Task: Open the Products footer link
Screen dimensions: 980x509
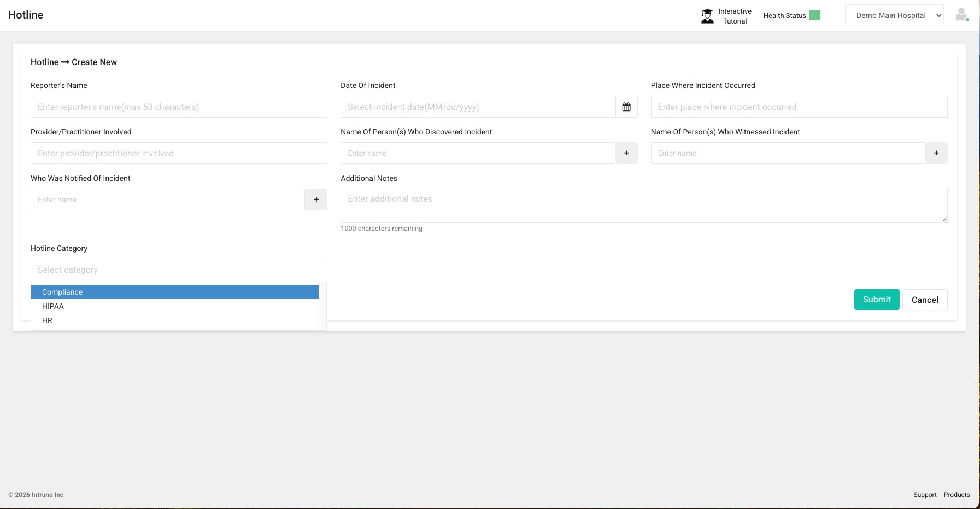Action: [956, 495]
